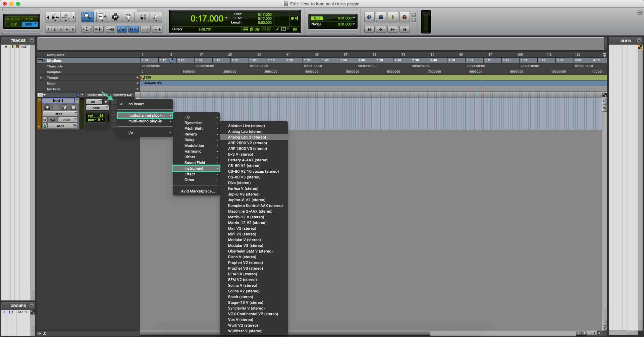The height and width of the screenshot is (337, 644).
Task: Toggle Mirrored MIDI Editing button
Action: pyautogui.click(x=110, y=29)
